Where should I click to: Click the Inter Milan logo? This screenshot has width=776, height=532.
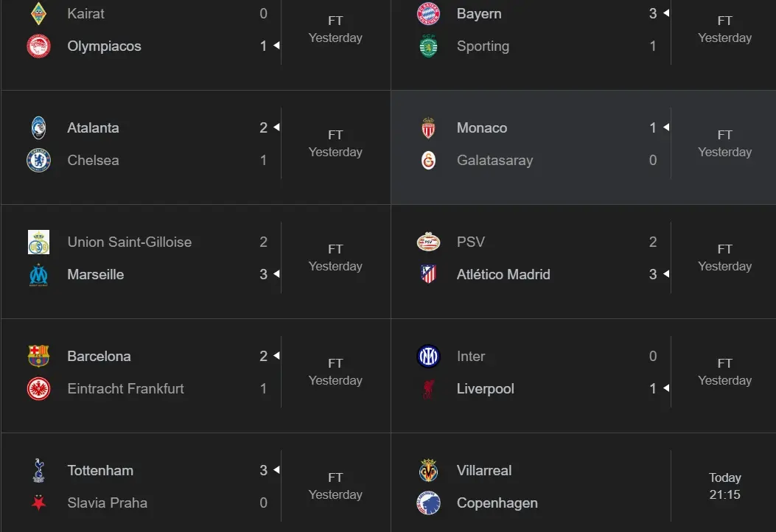[x=428, y=356]
